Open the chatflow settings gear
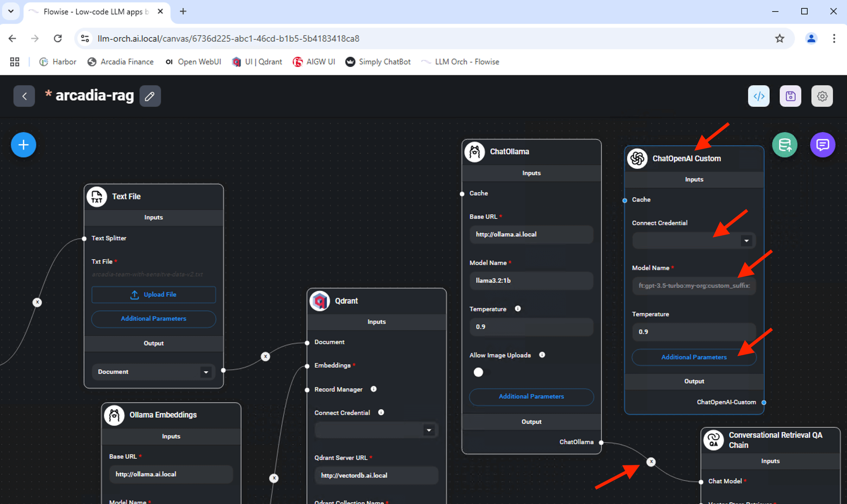Viewport: 847px width, 504px height. (822, 96)
